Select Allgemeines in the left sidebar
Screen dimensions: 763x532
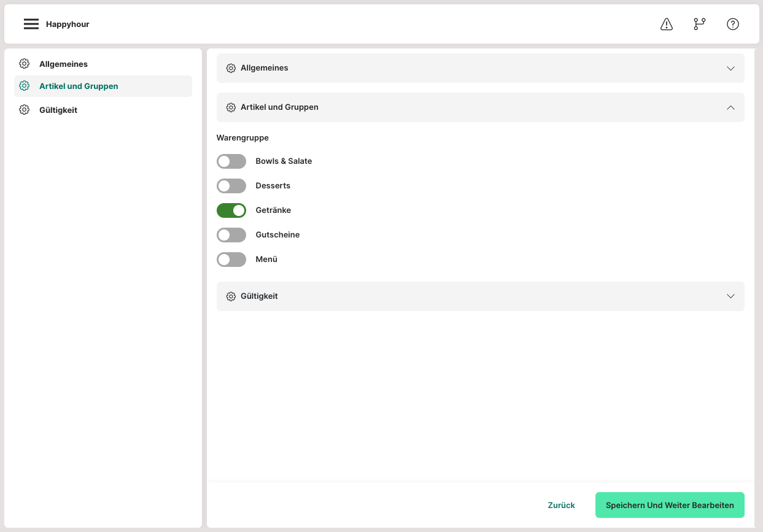point(63,64)
